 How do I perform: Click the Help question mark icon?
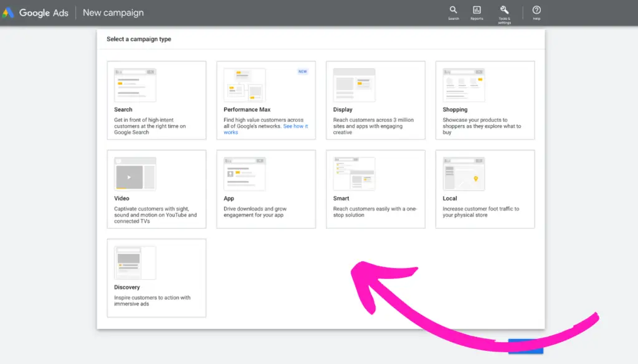click(x=536, y=11)
